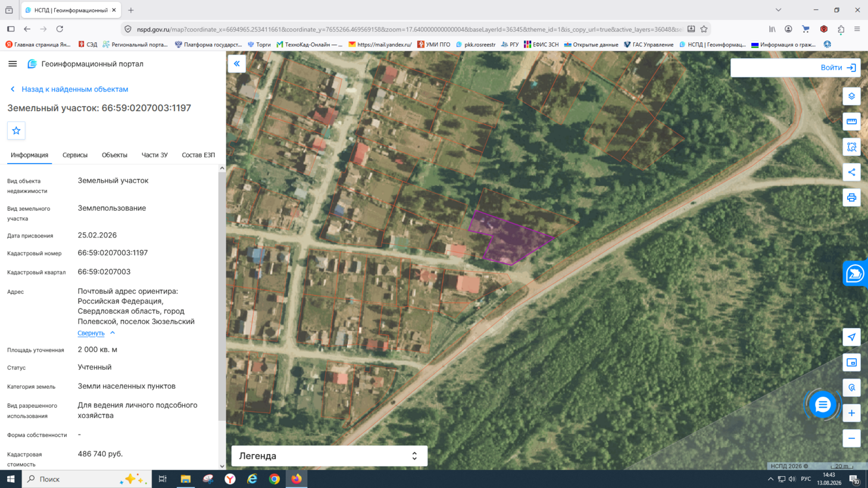Click the map tool below mini-map icon

pyautogui.click(x=851, y=387)
